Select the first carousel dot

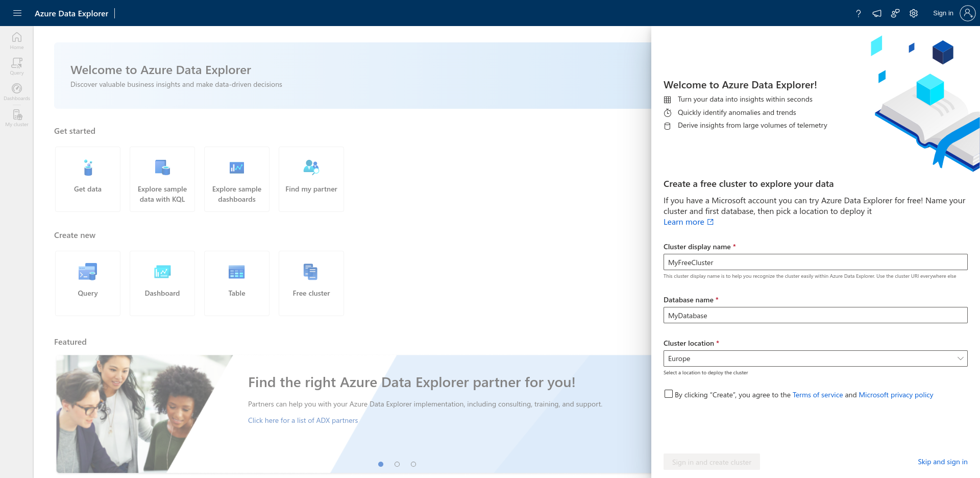(x=381, y=464)
